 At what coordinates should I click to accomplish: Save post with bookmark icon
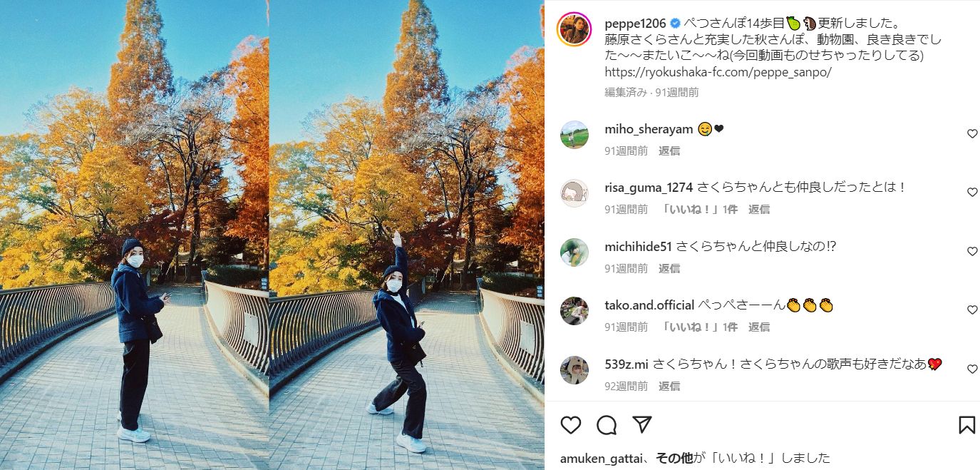(x=966, y=425)
